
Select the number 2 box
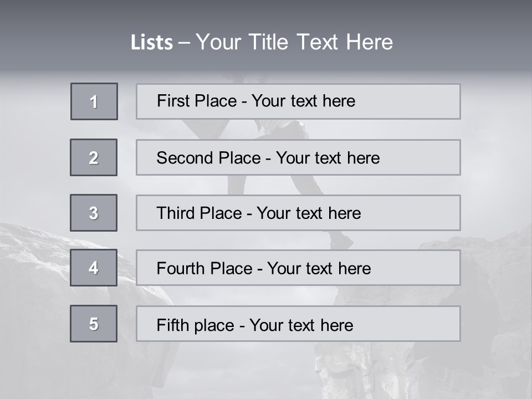94,157
